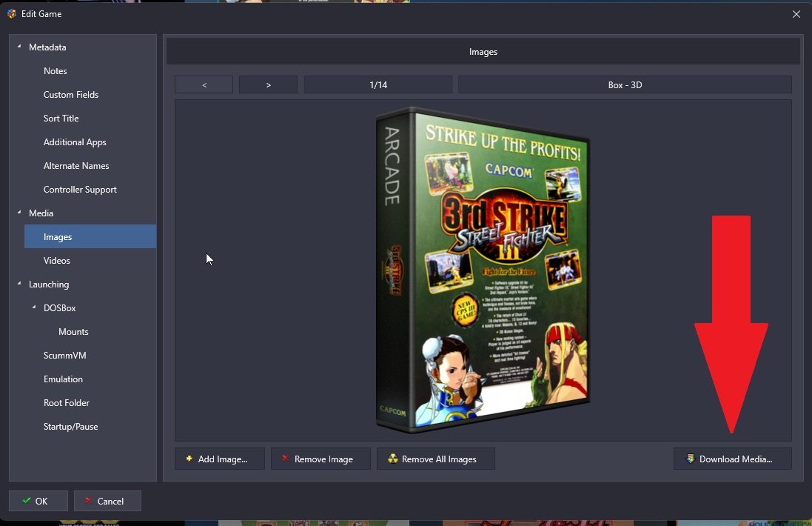This screenshot has width=812, height=526.
Task: Switch to the Videos page
Action: pos(56,261)
